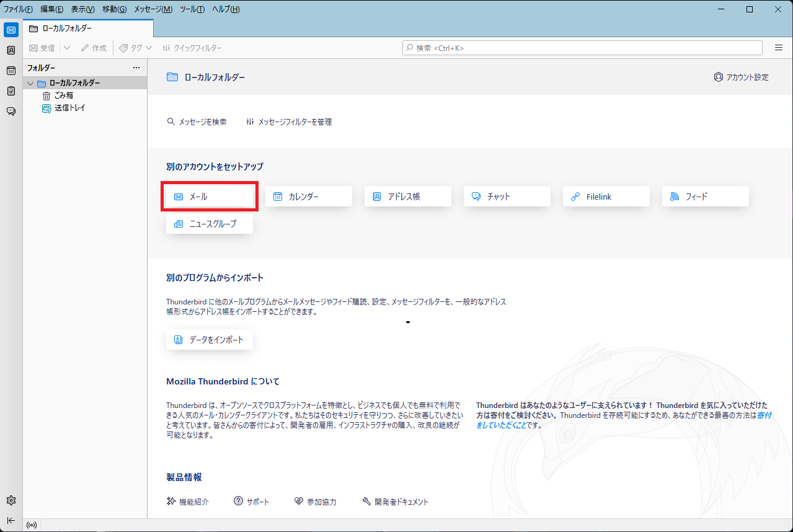Open the タグ dropdown in toolbar
Image resolution: width=793 pixels, height=532 pixels.
(135, 48)
